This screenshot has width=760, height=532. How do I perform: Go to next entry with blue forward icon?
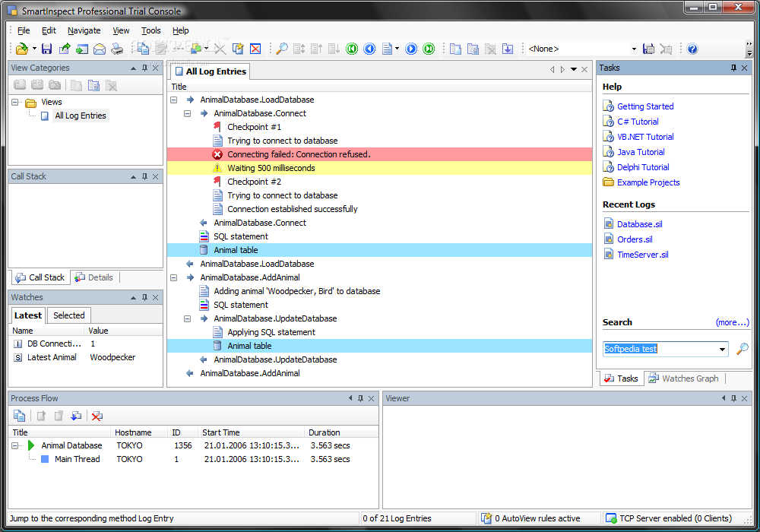pyautogui.click(x=411, y=49)
